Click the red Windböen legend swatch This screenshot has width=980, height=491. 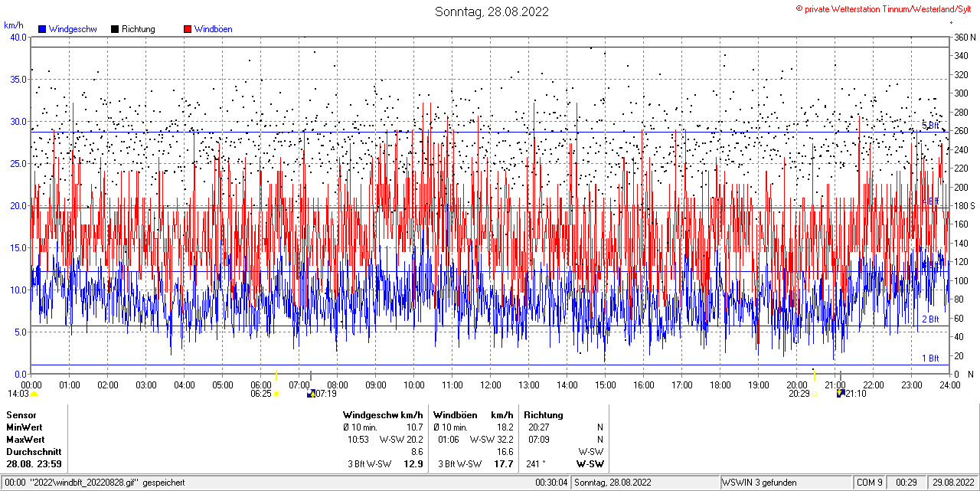tap(188, 29)
